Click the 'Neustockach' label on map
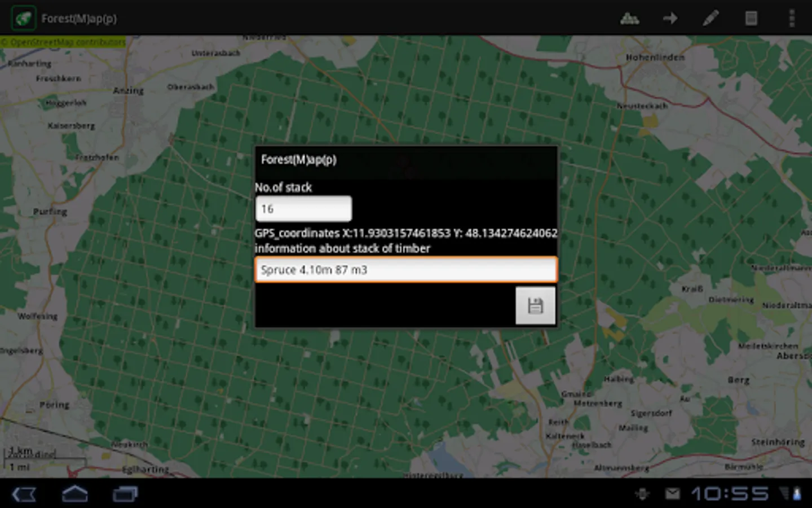Viewport: 812px width, 508px height. point(642,106)
